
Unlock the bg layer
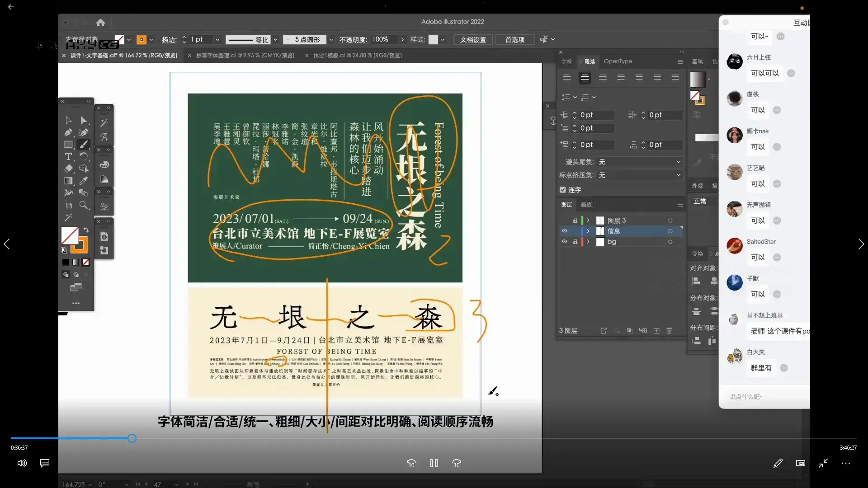(575, 242)
